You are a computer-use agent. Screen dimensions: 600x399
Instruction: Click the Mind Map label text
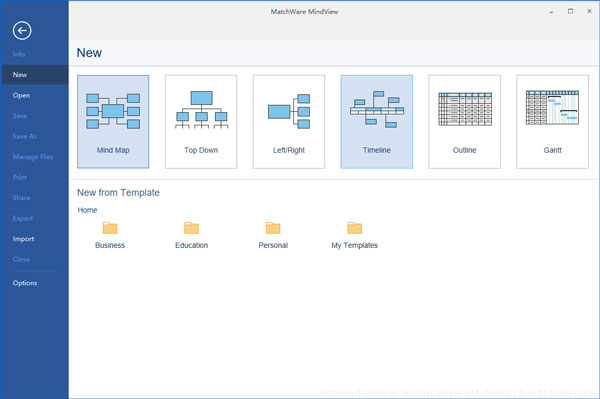(x=113, y=150)
